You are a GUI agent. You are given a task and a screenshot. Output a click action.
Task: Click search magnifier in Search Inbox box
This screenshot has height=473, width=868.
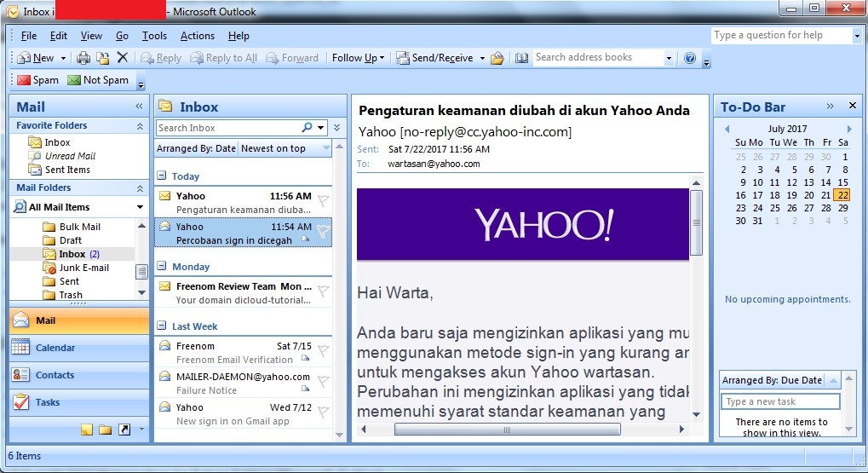307,127
